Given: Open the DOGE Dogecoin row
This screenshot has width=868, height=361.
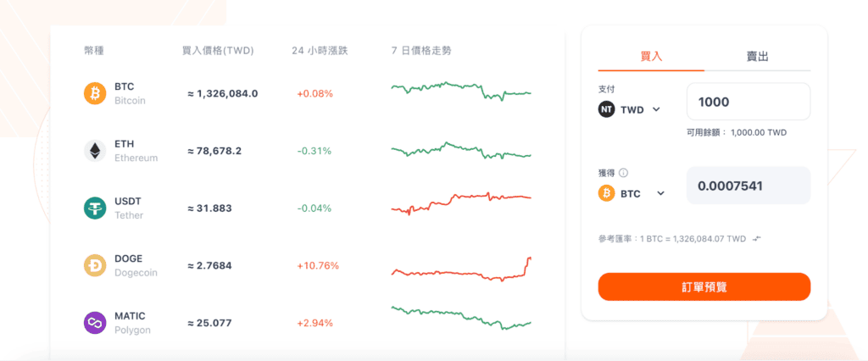Looking at the screenshot, I should click(307, 266).
